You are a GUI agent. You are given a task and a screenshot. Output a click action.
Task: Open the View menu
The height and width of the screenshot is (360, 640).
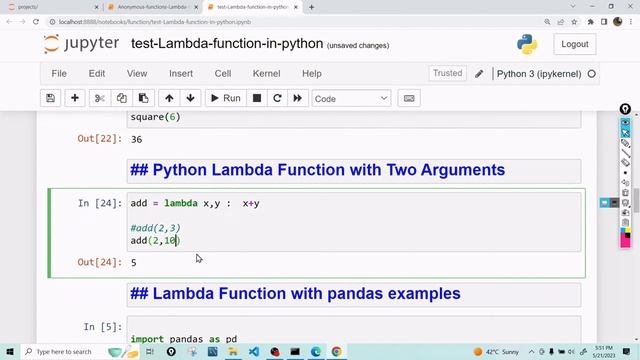(x=137, y=73)
